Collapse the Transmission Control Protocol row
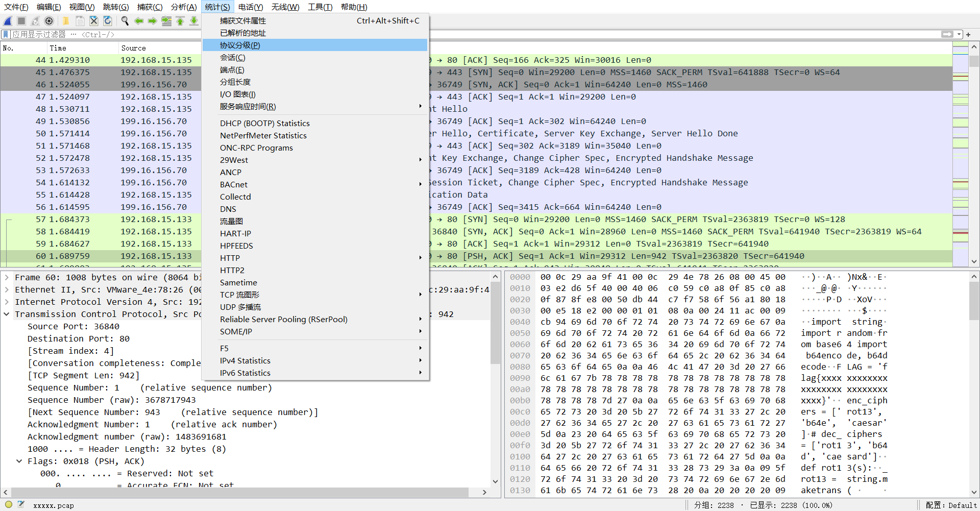Image resolution: width=980 pixels, height=511 pixels. pos(7,314)
